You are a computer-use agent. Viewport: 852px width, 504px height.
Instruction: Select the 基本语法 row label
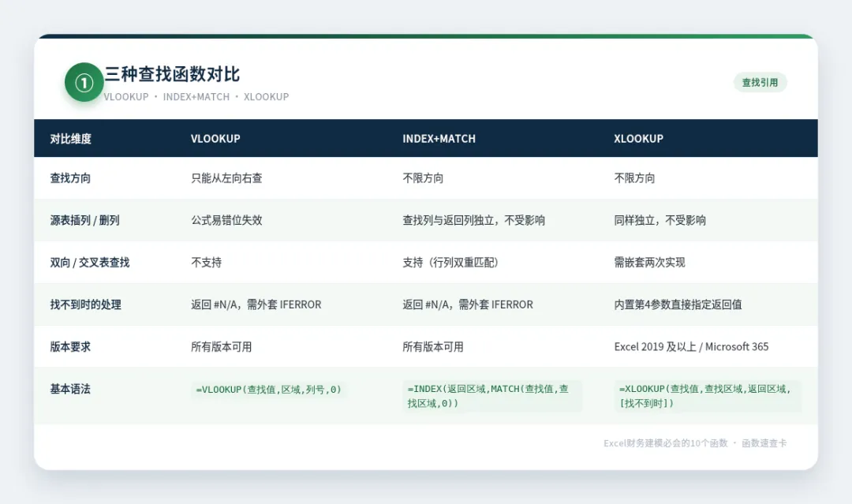coord(71,389)
